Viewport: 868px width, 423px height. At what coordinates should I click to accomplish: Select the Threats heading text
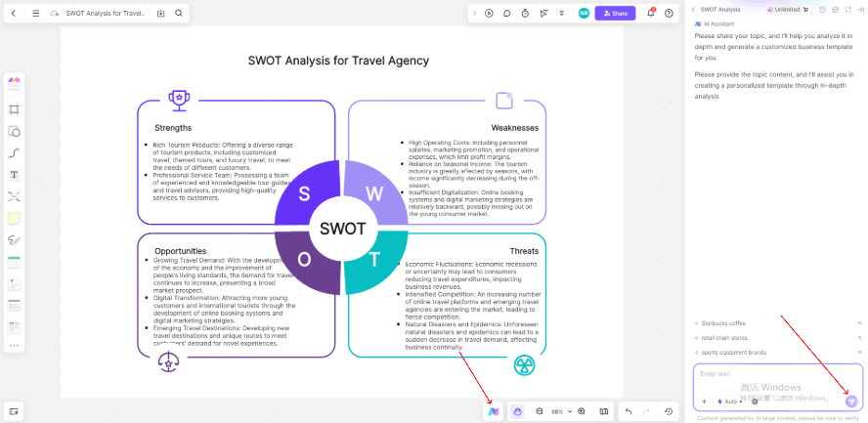pos(524,251)
